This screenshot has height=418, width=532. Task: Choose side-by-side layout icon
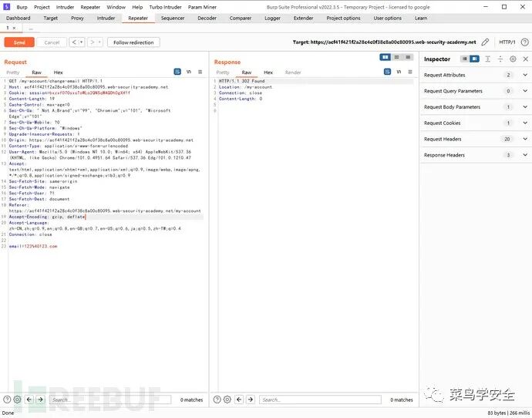pyautogui.click(x=385, y=57)
